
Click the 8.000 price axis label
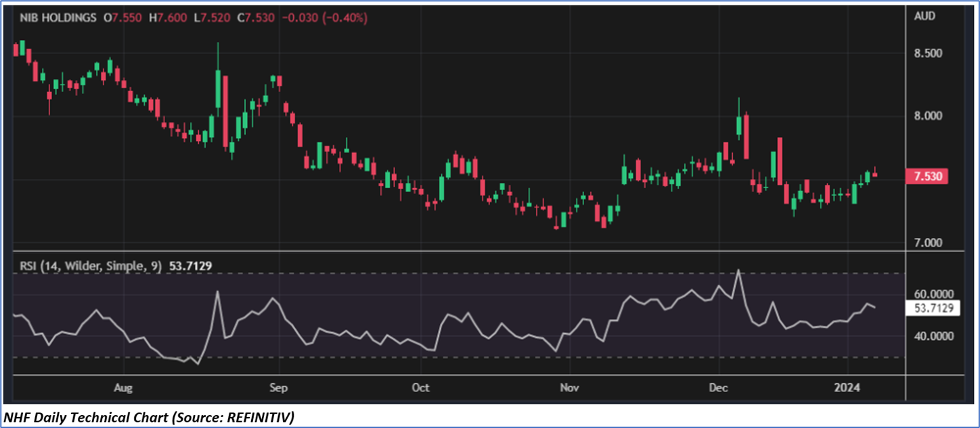click(927, 116)
